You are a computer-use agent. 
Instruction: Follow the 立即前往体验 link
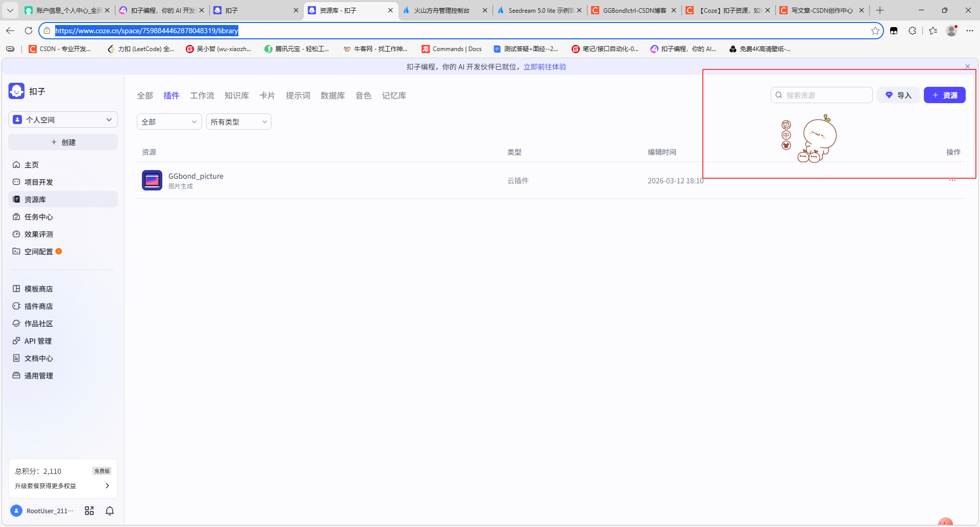click(545, 67)
